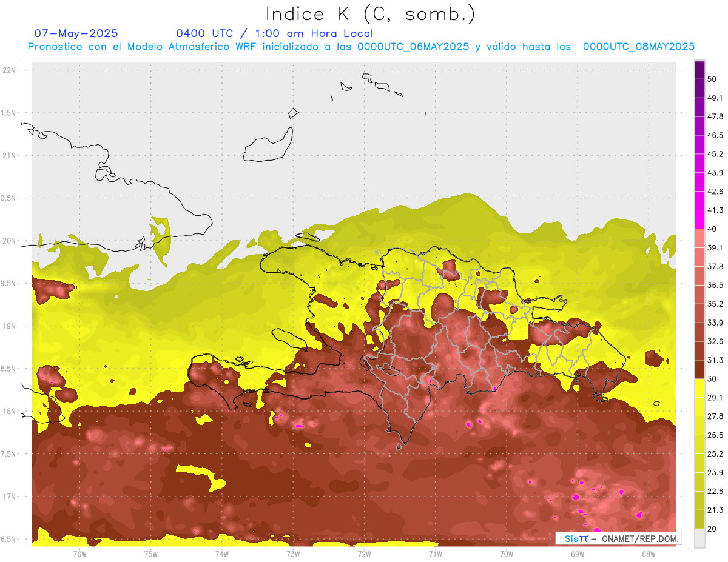The height and width of the screenshot is (562, 728).
Task: Click the longitude label '75W'
Action: pos(151,554)
